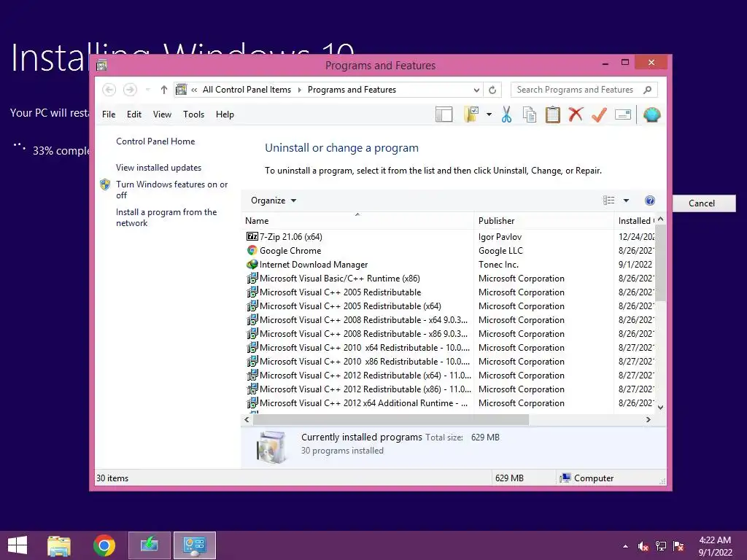
Task: Click the Windows Start button
Action: click(18, 545)
